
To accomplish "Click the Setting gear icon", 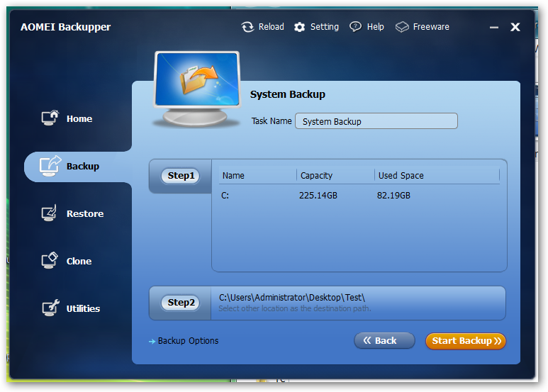I will (x=299, y=27).
